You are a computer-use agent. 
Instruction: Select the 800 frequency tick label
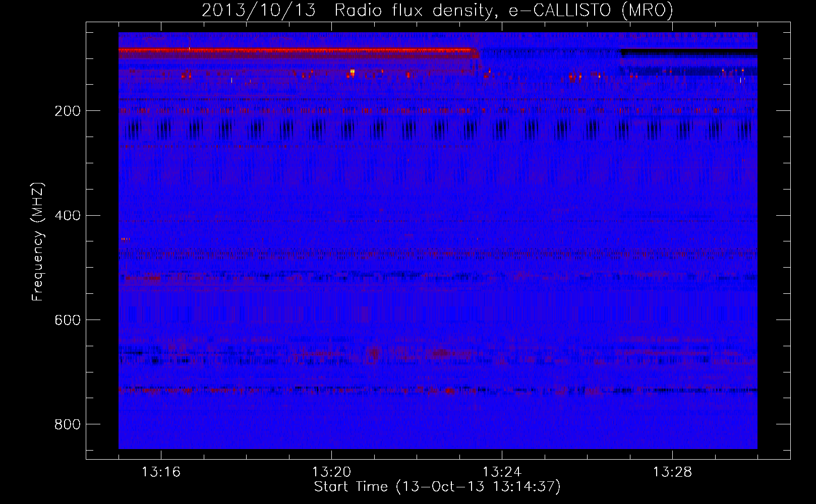67,425
